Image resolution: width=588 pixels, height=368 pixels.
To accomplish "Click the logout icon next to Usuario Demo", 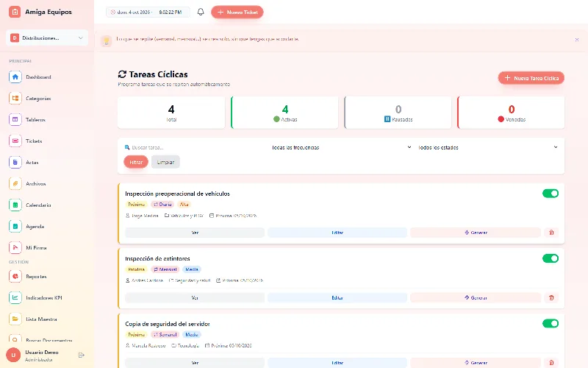I will click(82, 355).
